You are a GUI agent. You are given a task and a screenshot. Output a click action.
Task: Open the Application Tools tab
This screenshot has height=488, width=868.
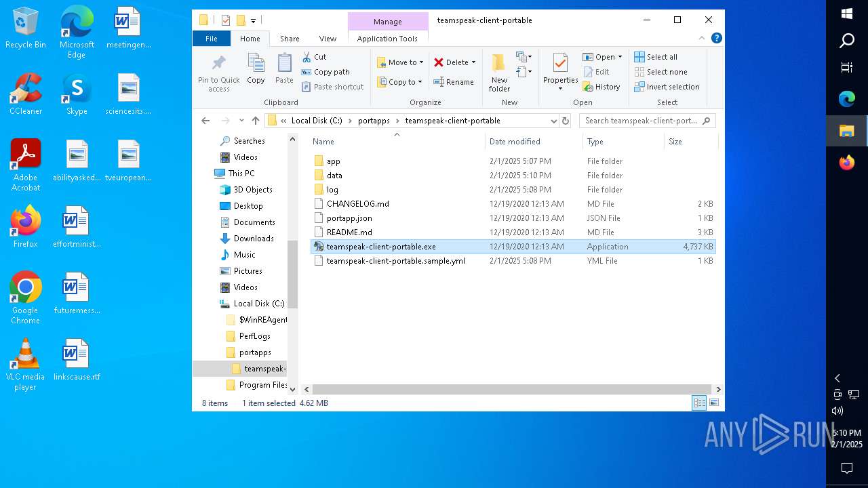387,39
